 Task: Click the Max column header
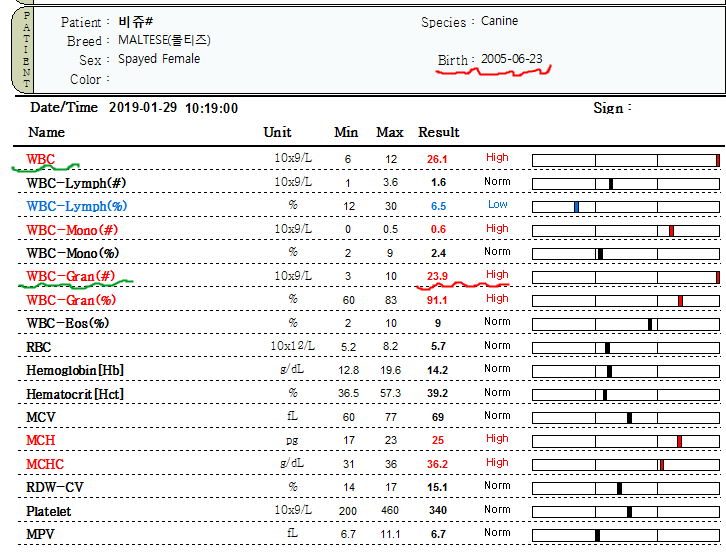tap(390, 132)
